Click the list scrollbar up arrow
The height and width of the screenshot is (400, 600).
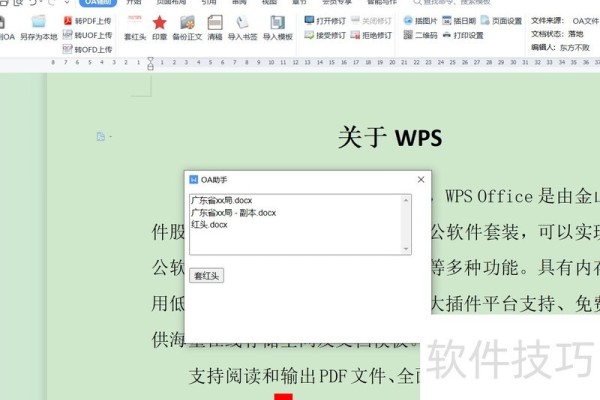[406, 200]
